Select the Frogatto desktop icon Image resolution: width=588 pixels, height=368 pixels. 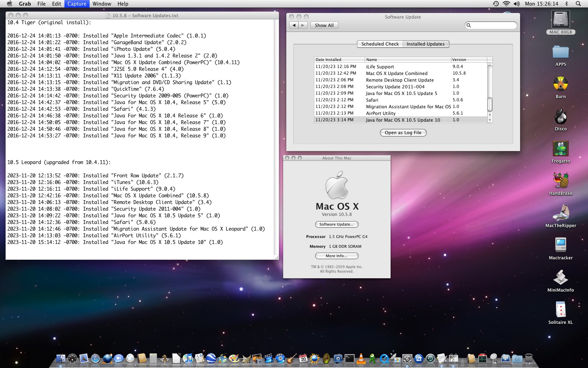tap(561, 149)
